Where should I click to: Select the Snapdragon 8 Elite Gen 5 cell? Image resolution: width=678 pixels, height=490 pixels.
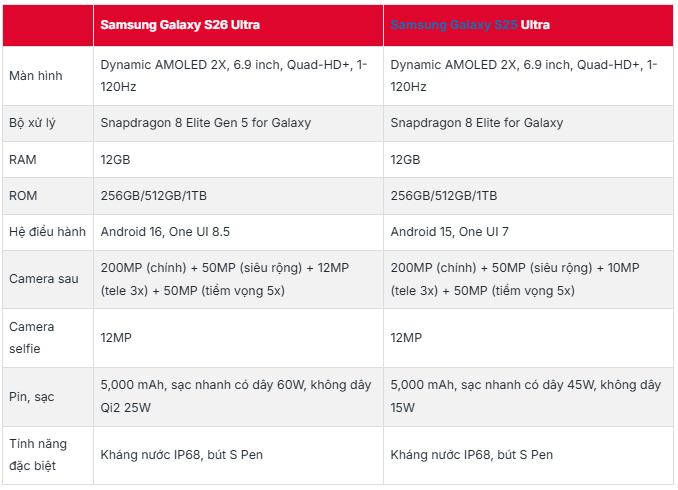click(x=205, y=123)
